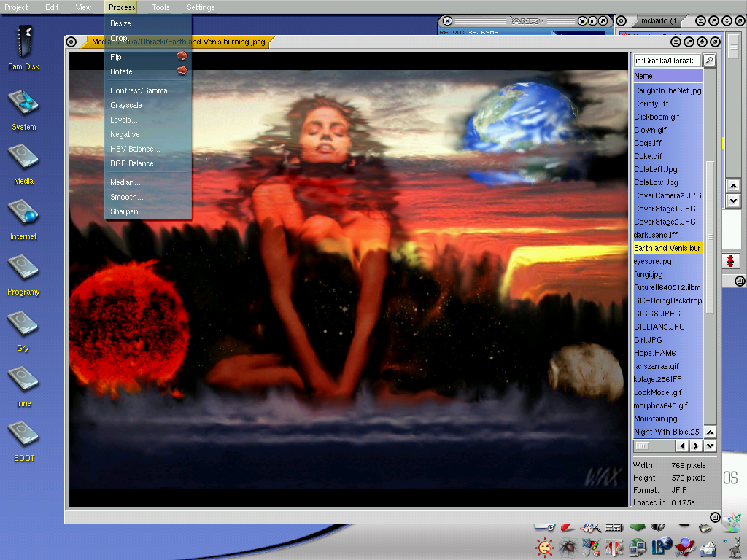The image size is (747, 560).
Task: Open the Inne drive icon
Action: [23, 386]
